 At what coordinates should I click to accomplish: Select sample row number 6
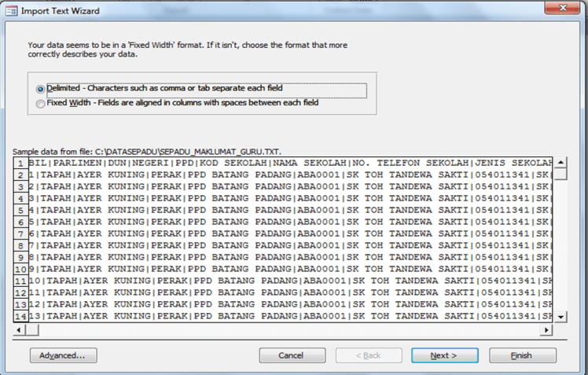20,222
